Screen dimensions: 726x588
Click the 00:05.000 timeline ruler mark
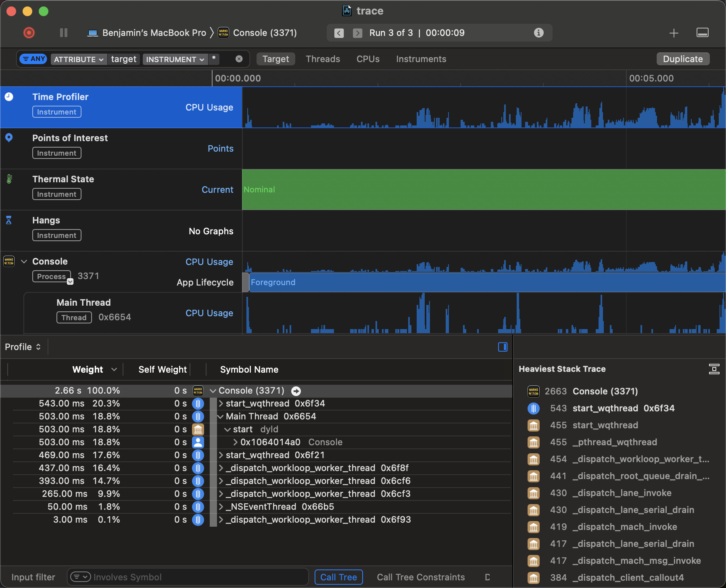(x=651, y=78)
